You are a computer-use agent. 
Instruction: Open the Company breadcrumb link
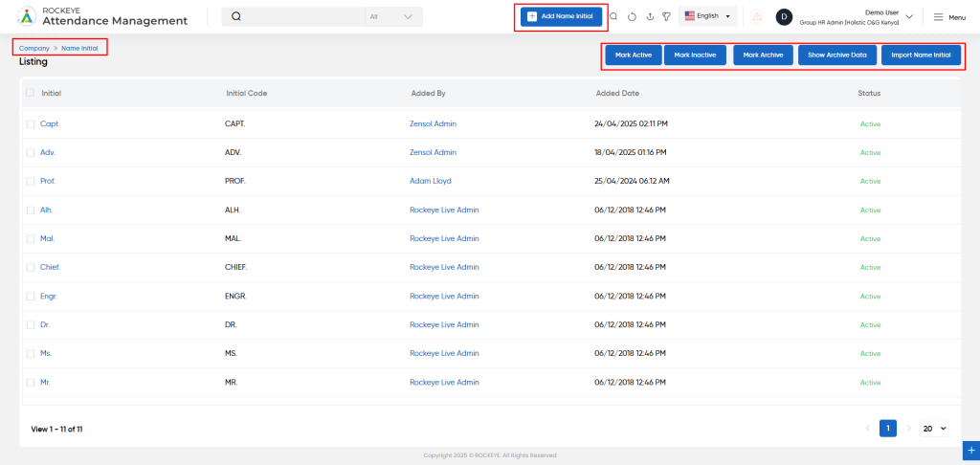coord(34,48)
